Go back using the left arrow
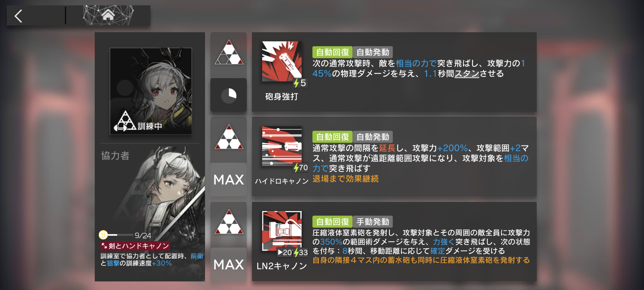 [x=19, y=16]
